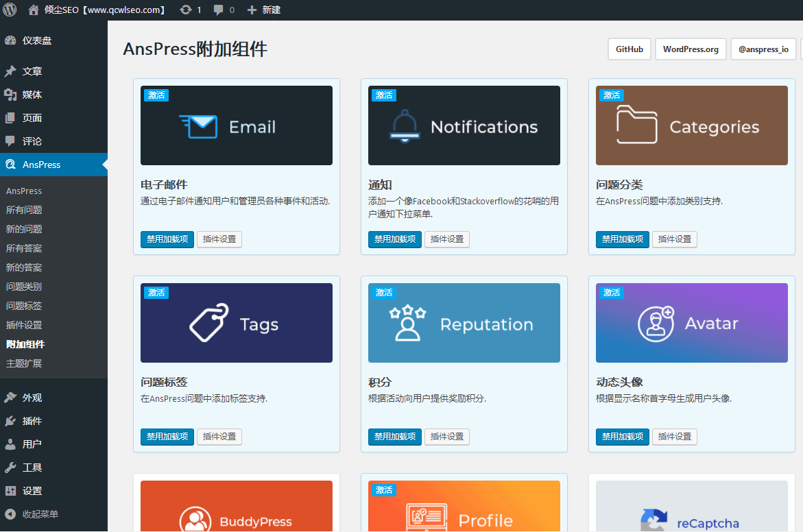Image resolution: width=803 pixels, height=532 pixels.
Task: Click the Notifications bell icon
Action: [x=405, y=125]
